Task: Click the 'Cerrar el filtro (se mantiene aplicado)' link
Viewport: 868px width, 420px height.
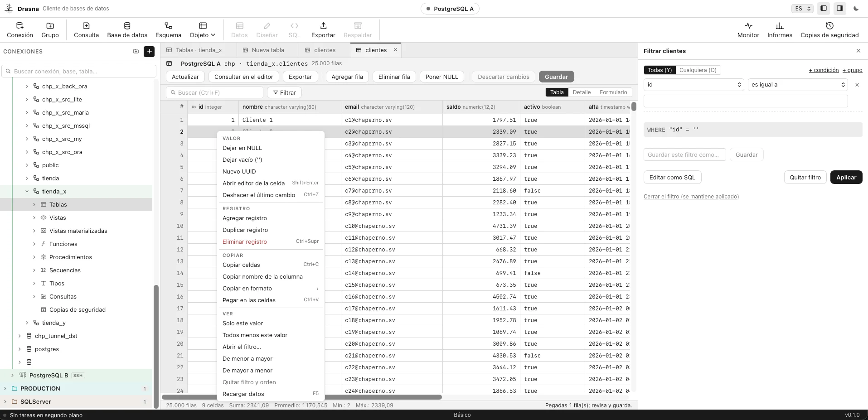Action: coord(691,197)
